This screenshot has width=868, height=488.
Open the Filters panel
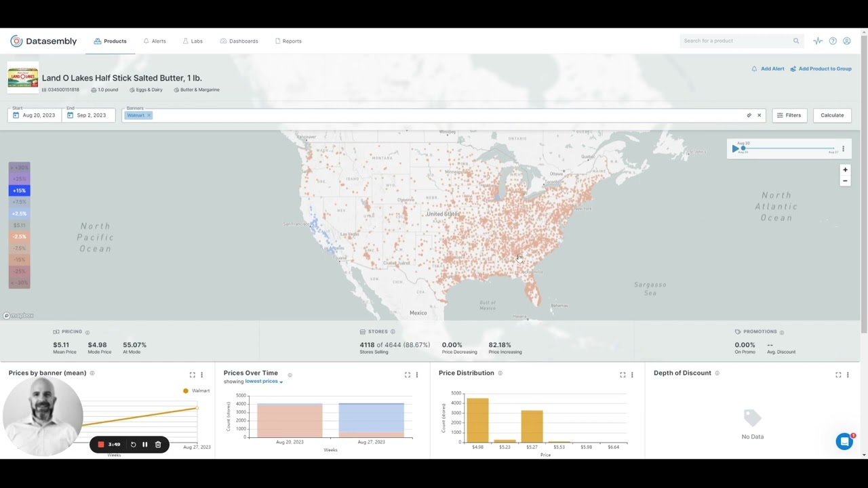[789, 115]
